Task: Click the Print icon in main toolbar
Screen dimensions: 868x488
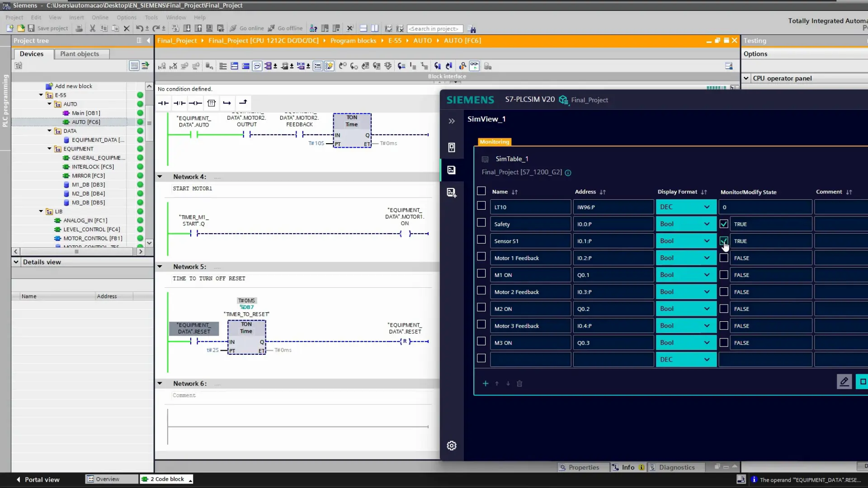Action: click(79, 28)
